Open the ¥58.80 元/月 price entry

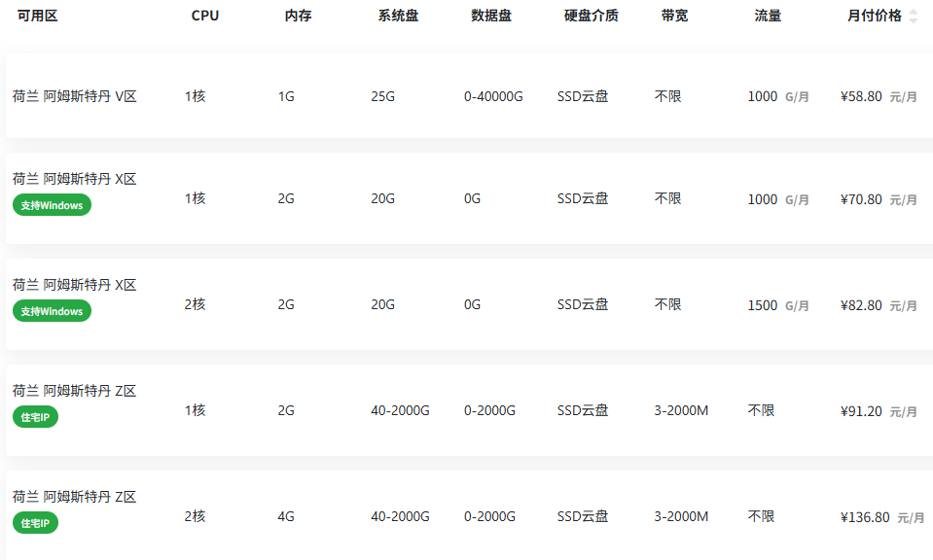(879, 96)
